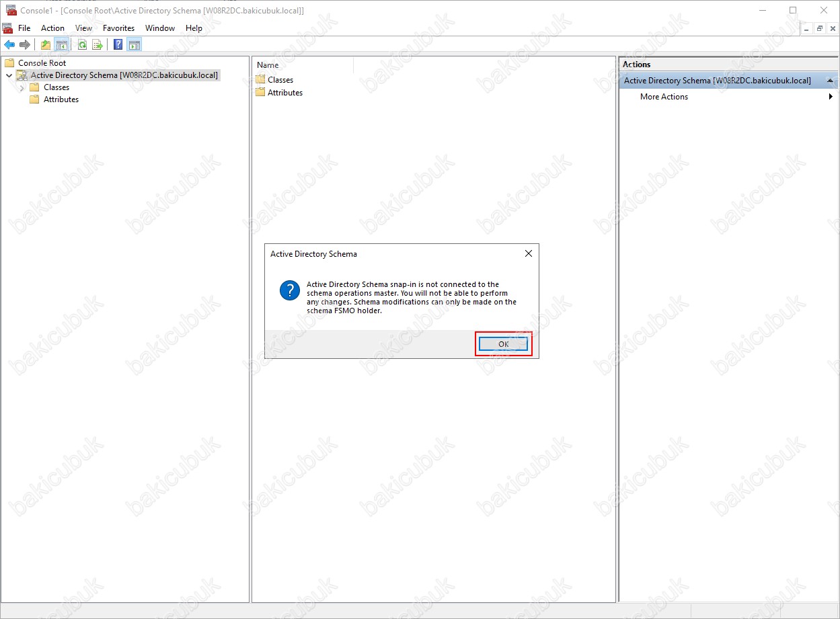Click the blue question mark dialog icon
The image size is (840, 619).
[x=290, y=290]
